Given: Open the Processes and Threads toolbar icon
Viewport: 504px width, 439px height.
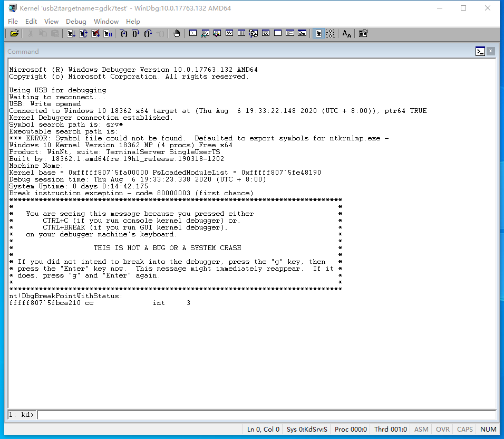Looking at the screenshot, I should (290, 33).
